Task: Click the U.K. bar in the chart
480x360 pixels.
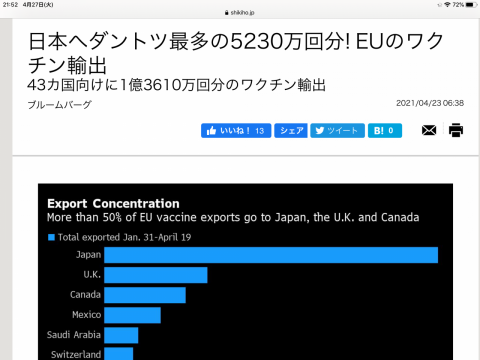Action: pos(156,275)
